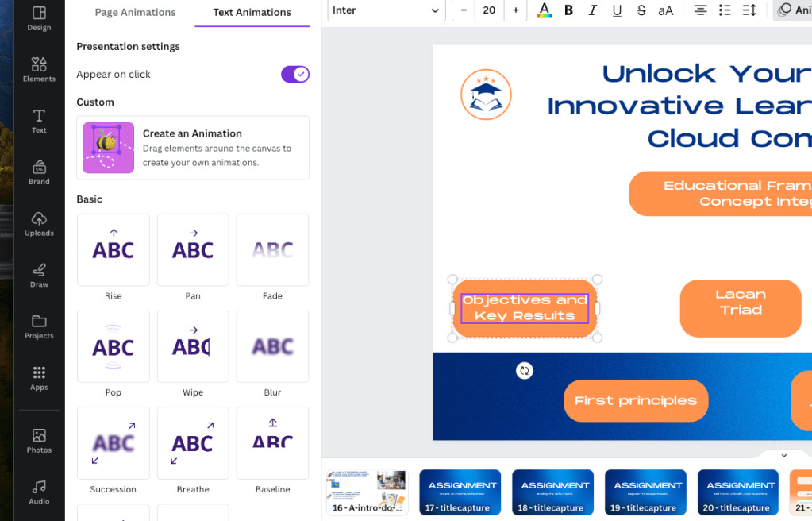Open the Elements panel
The width and height of the screenshot is (812, 521).
(39, 69)
